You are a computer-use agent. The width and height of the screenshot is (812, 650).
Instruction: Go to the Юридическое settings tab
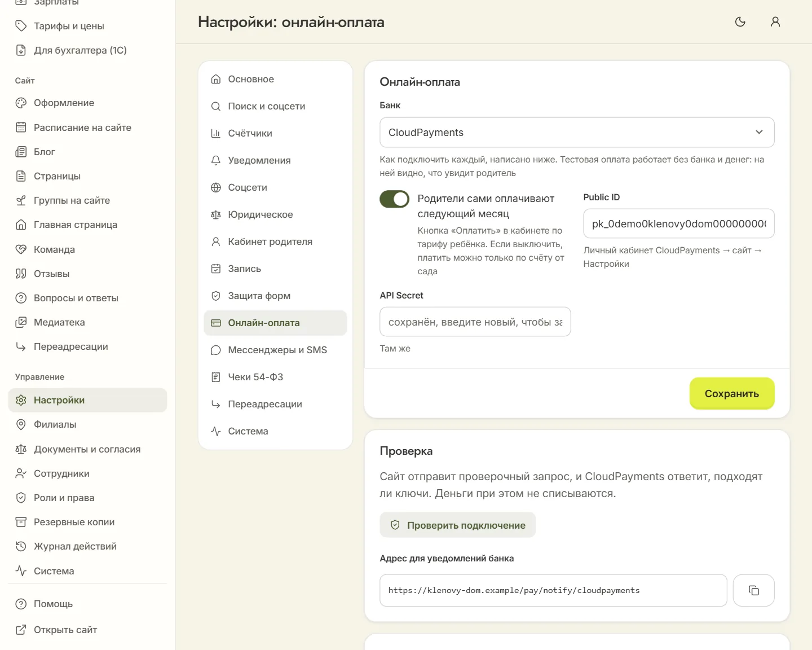tap(275, 214)
